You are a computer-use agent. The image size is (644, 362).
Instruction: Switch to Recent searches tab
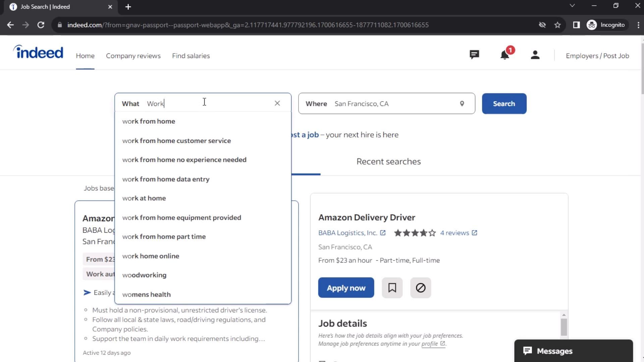coord(388,162)
